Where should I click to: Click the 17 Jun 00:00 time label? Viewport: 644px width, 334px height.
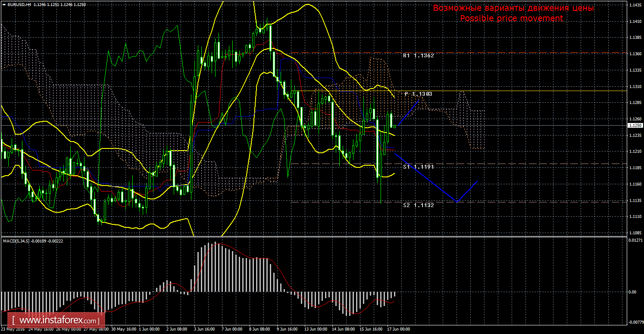click(x=399, y=329)
